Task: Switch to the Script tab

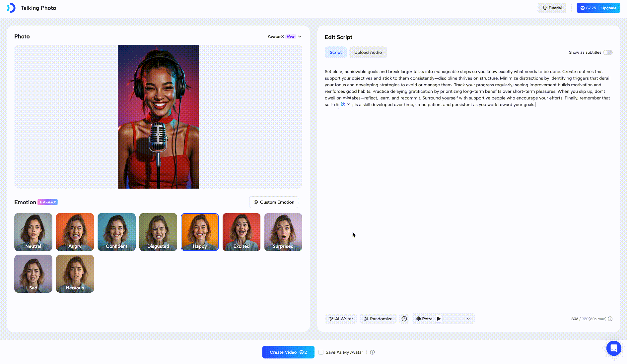Action: pos(335,52)
